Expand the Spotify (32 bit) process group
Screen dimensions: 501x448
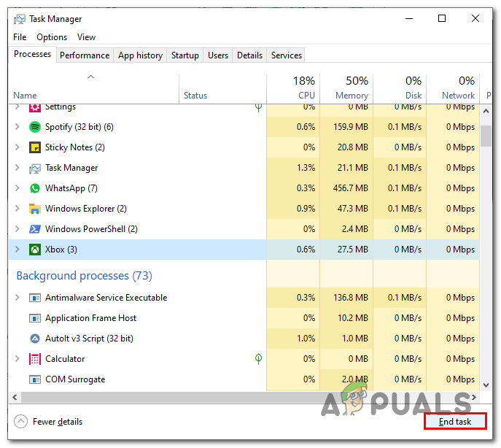point(18,127)
